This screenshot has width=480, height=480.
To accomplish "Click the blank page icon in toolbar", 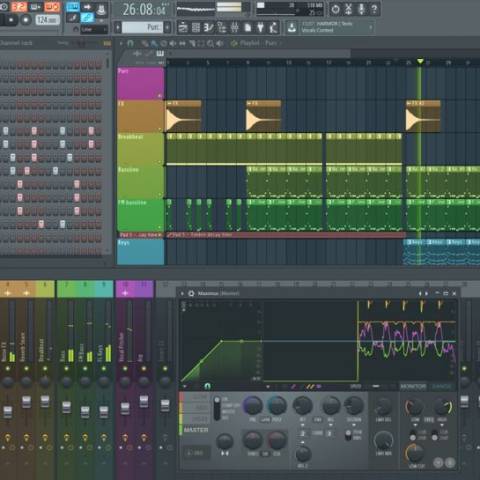I will (248, 28).
